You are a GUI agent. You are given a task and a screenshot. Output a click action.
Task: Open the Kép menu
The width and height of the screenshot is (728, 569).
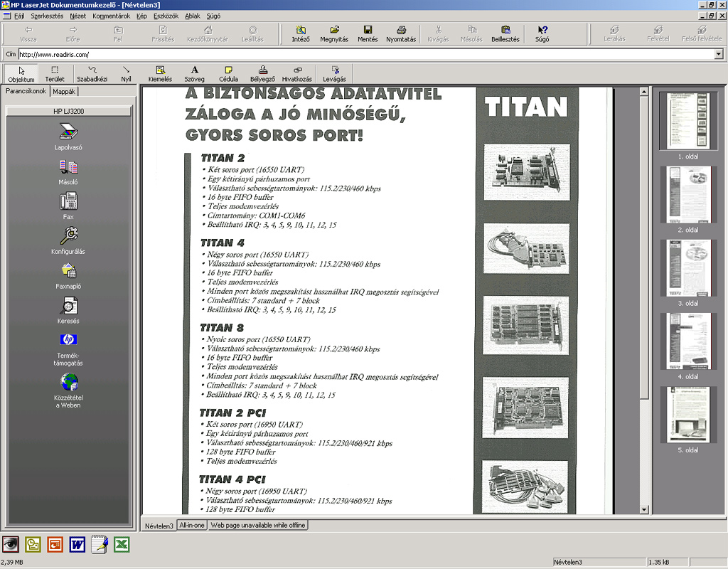tap(141, 16)
